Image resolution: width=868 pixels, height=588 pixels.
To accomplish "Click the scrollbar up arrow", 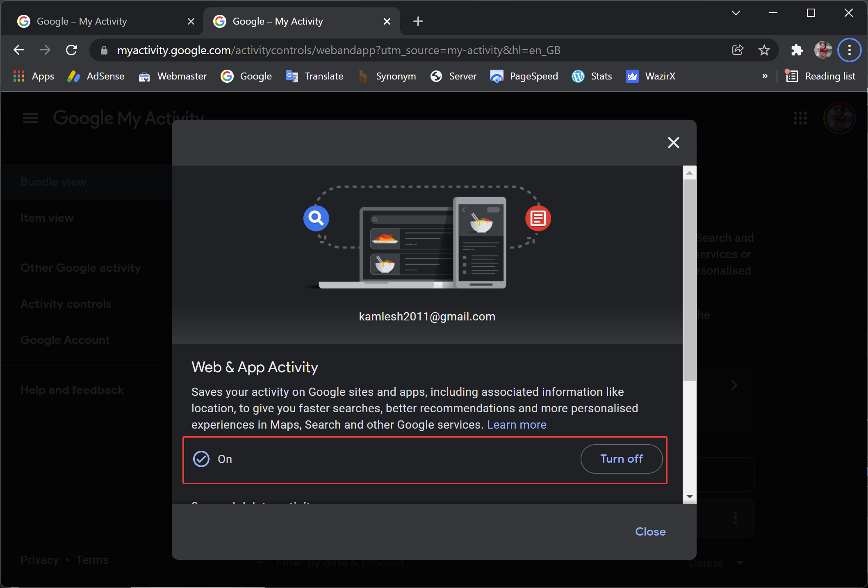I will (690, 173).
